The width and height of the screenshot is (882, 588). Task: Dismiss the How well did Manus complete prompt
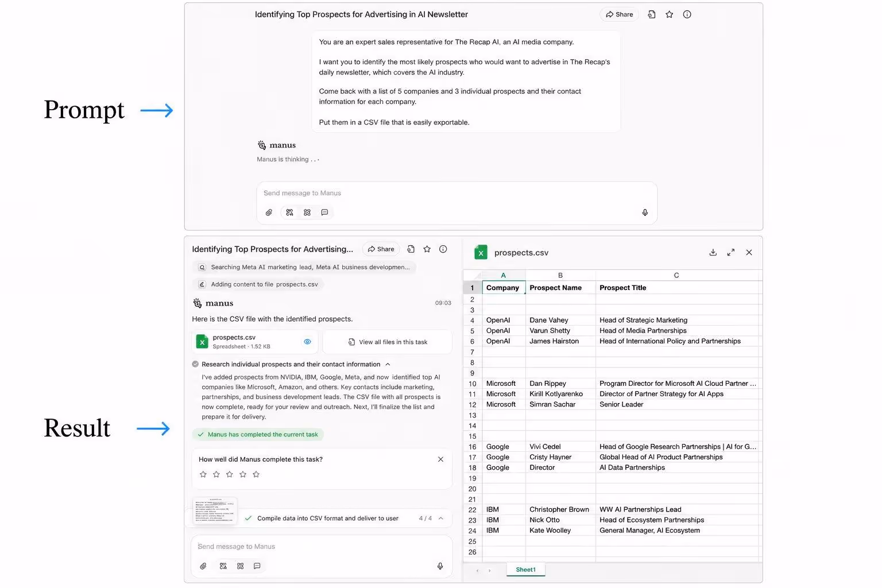[440, 459]
